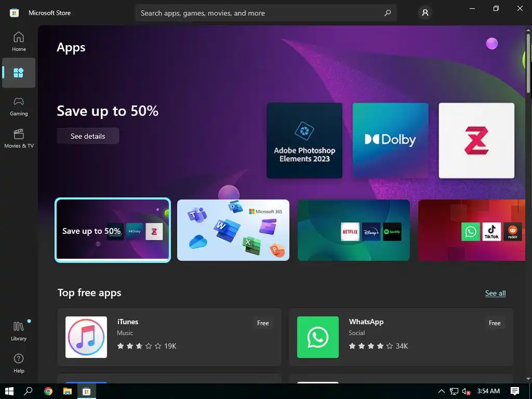Open the Adobe Photoshop Elements 2023 tile

tap(304, 140)
